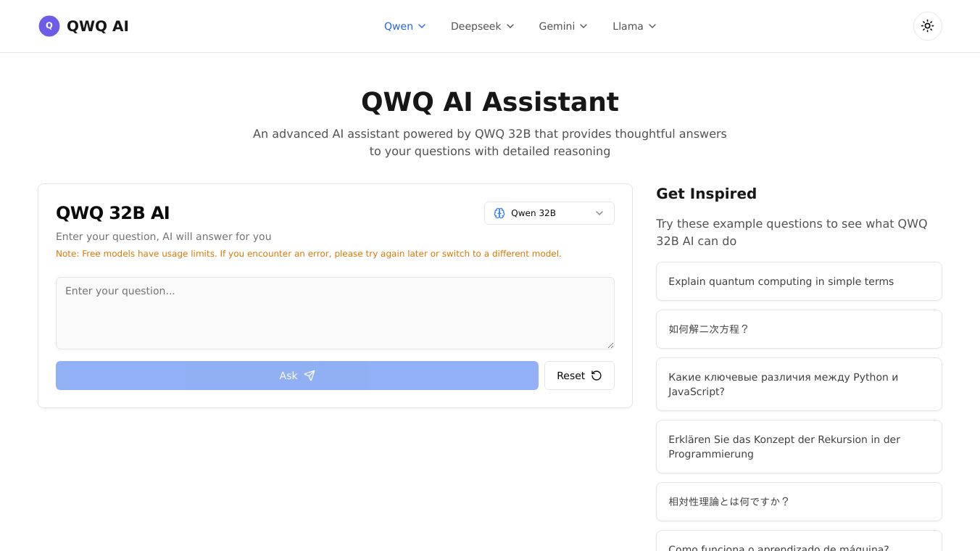Select the Python и JavaScript example question
This screenshot has width=980, height=551.
(799, 384)
